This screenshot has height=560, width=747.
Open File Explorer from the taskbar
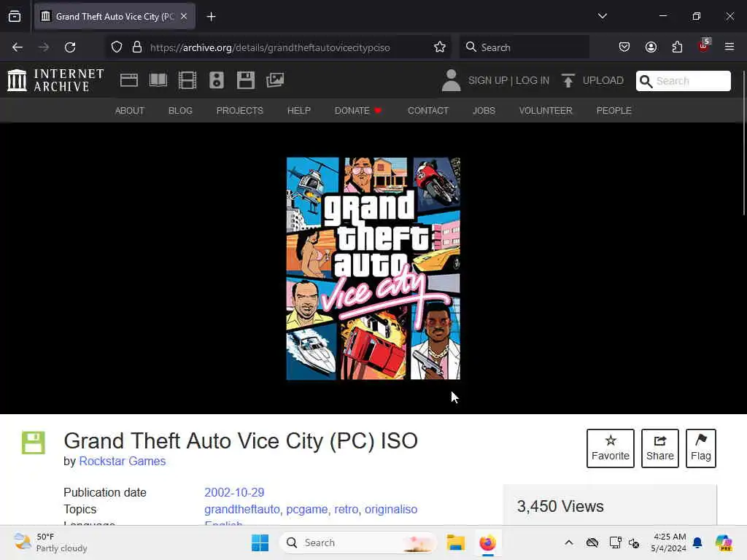click(x=455, y=542)
